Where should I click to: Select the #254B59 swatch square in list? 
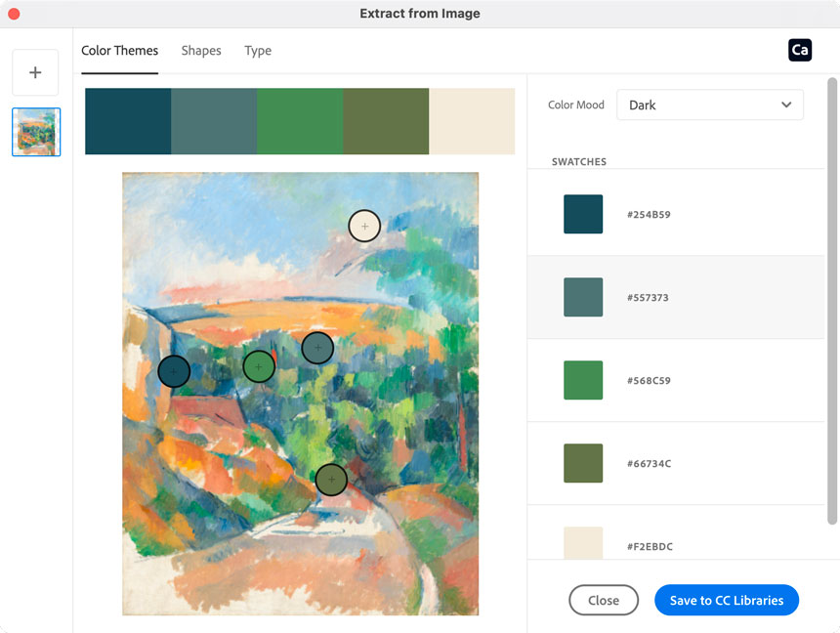583,214
